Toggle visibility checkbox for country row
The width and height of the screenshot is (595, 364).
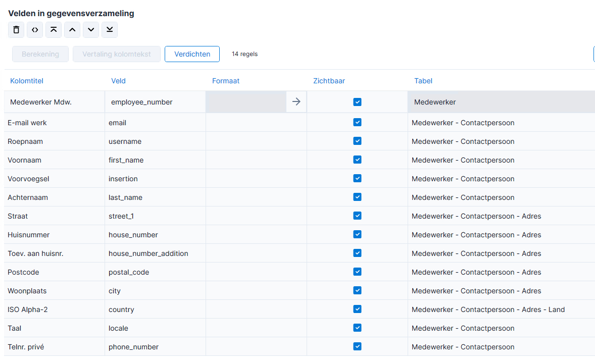(x=357, y=309)
